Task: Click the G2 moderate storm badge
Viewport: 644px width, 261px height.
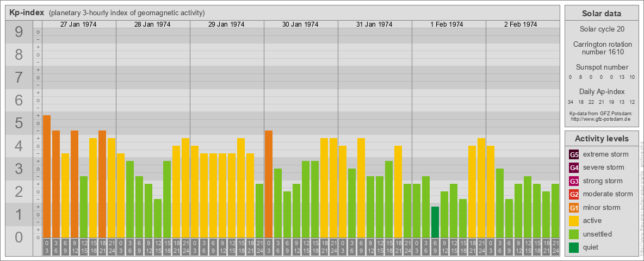Action: tap(574, 194)
